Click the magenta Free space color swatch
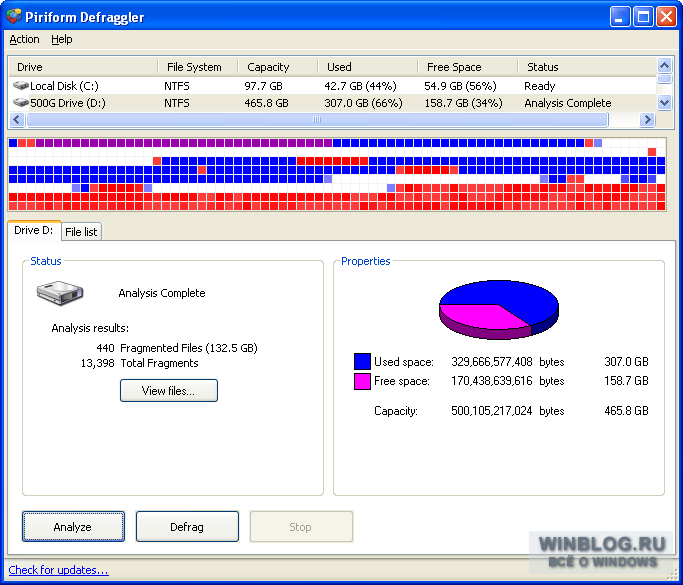 (362, 381)
